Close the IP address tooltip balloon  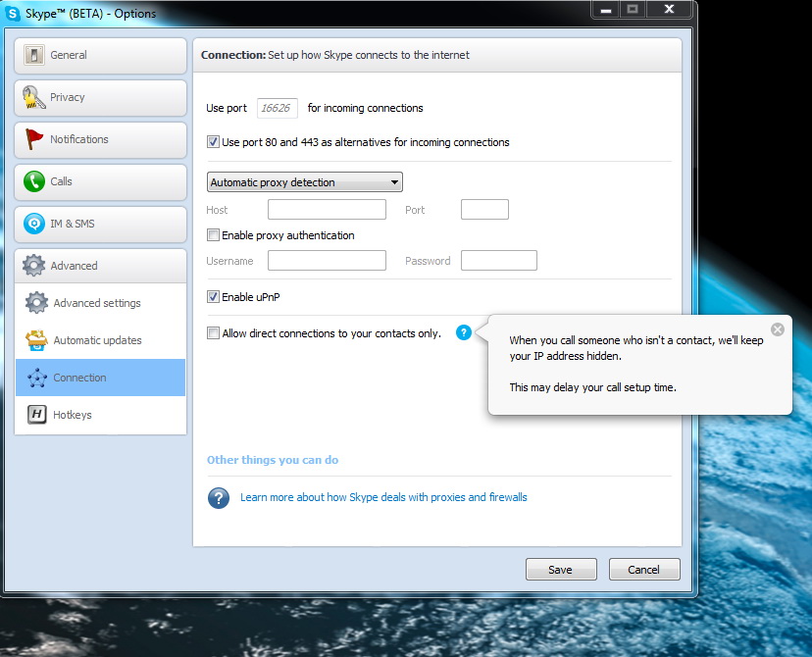778,329
